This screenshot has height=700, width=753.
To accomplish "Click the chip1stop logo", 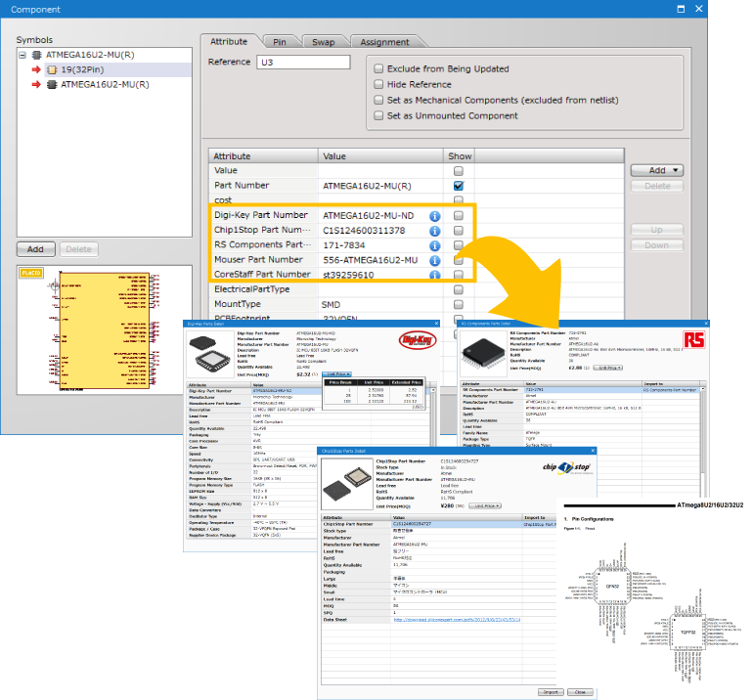I will (566, 467).
